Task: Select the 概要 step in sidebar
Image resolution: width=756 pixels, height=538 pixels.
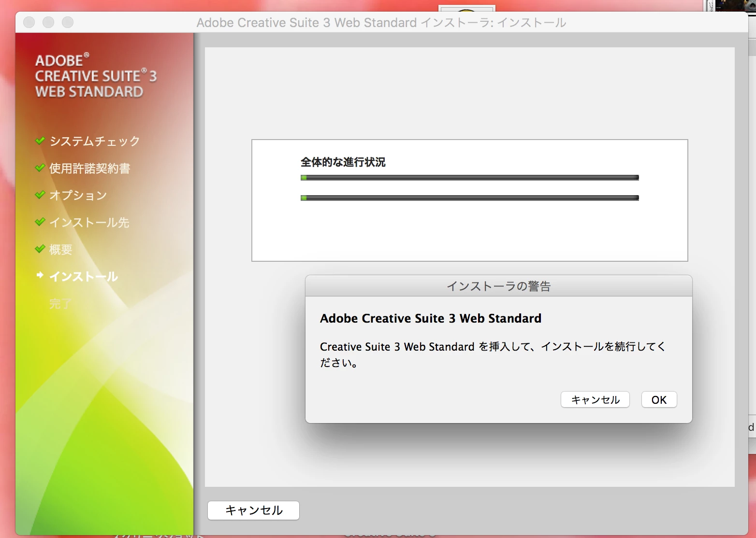Action: [x=61, y=249]
